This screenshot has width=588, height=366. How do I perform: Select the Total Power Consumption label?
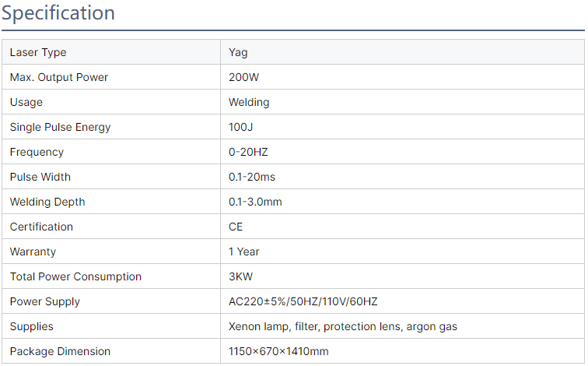75,276
